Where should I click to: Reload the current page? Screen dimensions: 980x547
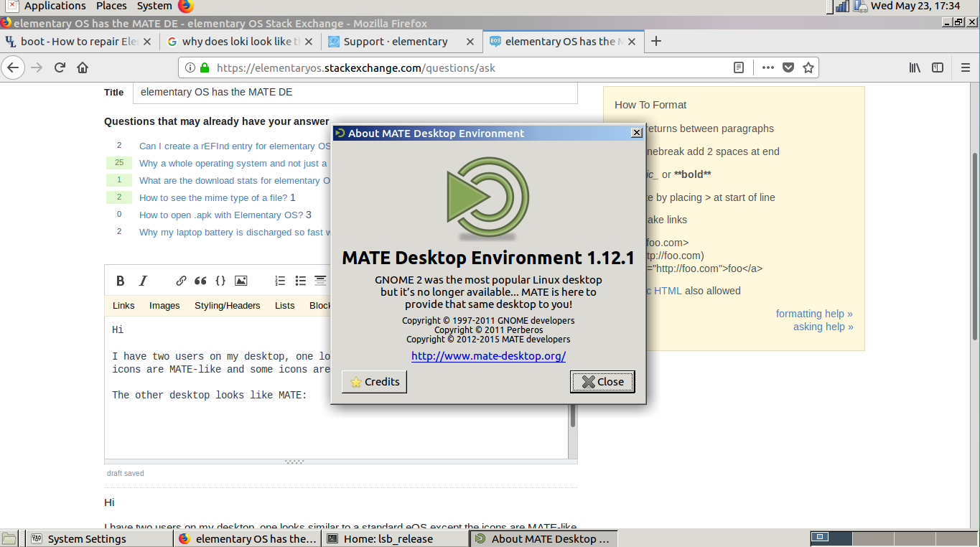click(x=60, y=67)
